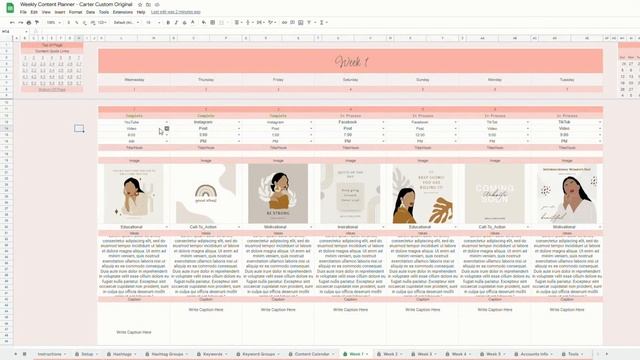Screen dimensions: 640x360
Task: Click the Create a filter icon
Action: tap(309, 22)
